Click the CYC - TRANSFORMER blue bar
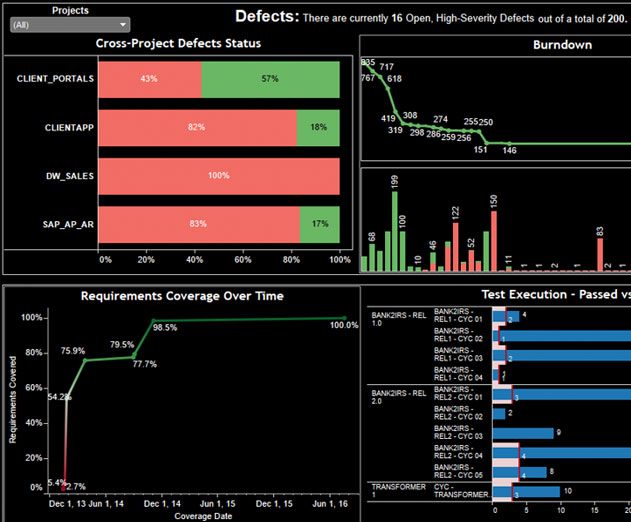 coord(526,492)
